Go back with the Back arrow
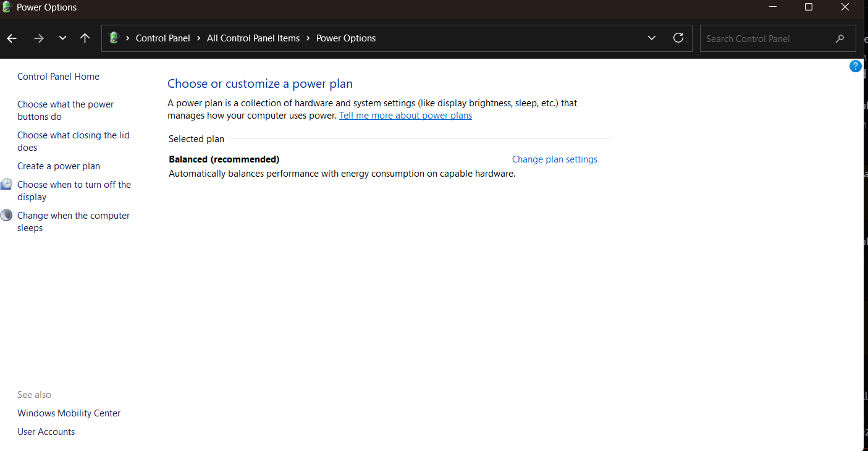The image size is (868, 451). [x=12, y=38]
